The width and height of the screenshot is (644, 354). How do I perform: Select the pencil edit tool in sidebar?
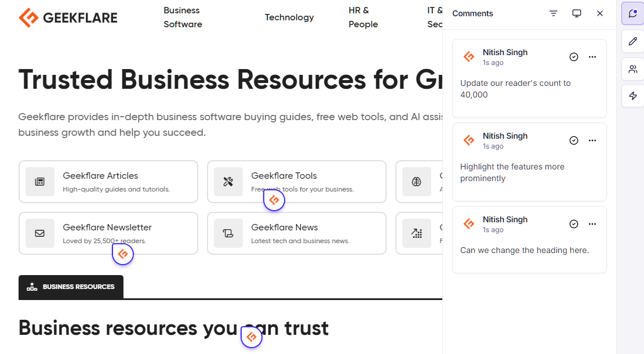pyautogui.click(x=632, y=41)
